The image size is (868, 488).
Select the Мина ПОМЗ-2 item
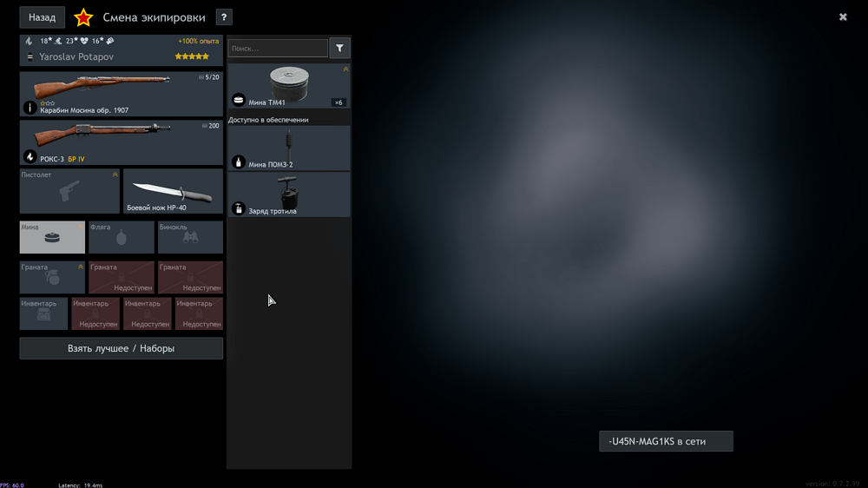pos(289,148)
